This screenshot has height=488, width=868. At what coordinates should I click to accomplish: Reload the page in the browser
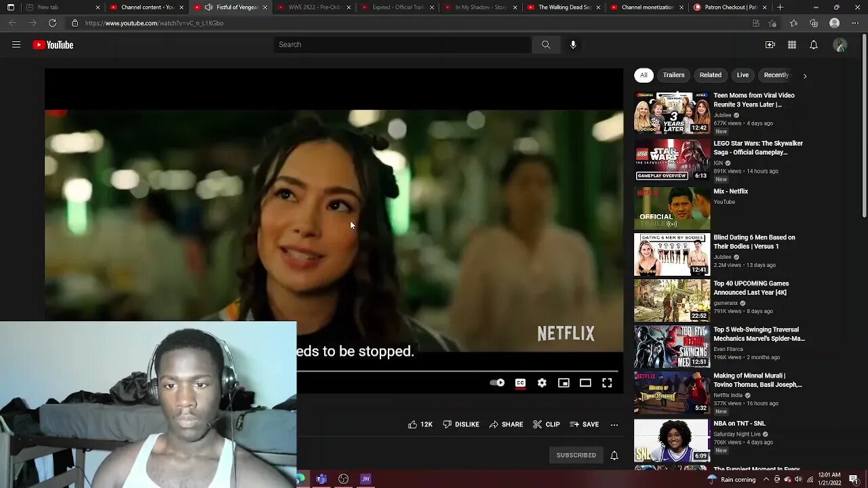click(x=52, y=23)
